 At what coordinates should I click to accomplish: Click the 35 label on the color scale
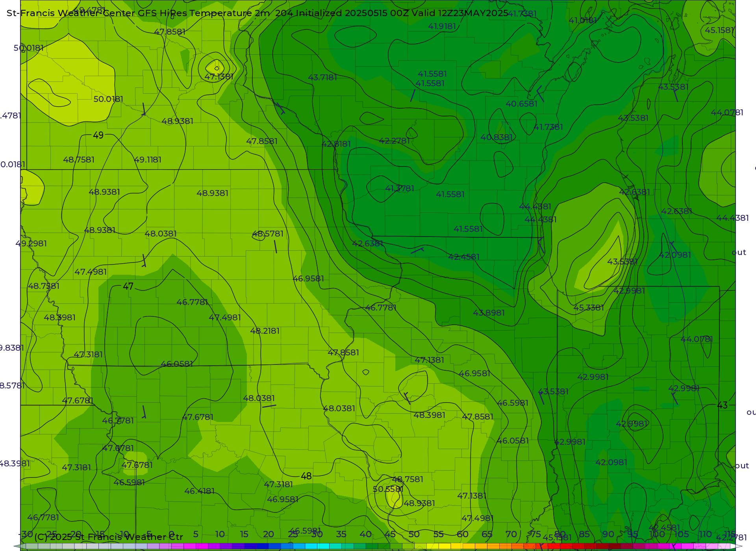(x=341, y=534)
